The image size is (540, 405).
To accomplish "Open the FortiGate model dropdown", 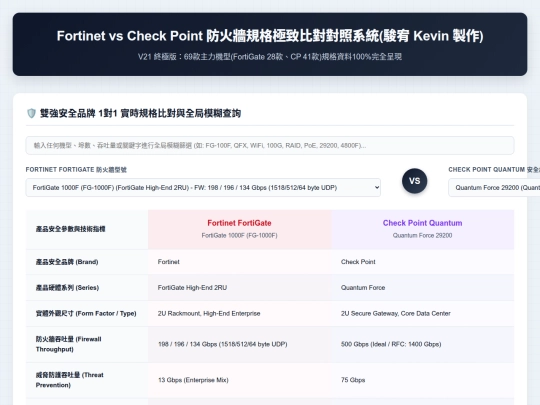I will (203, 188).
